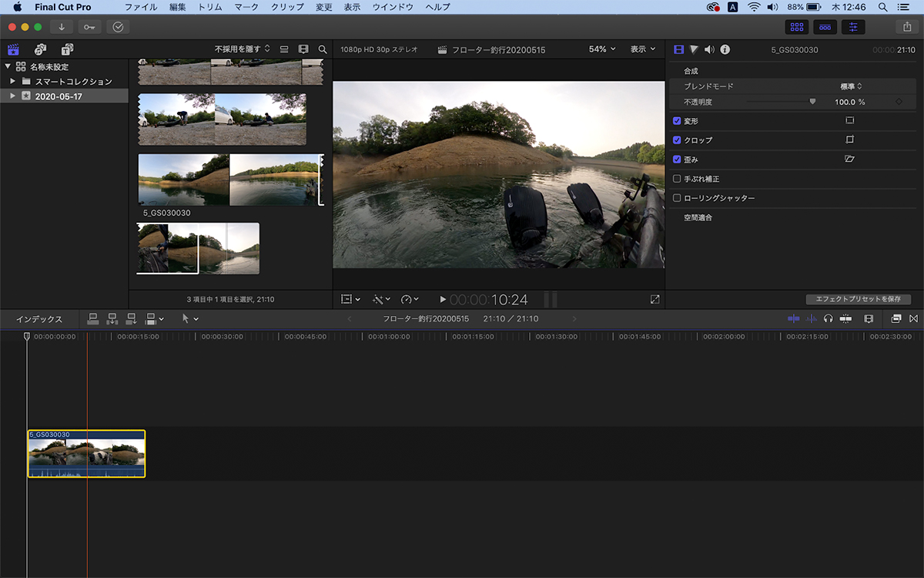Screen dimensions: 924x578
Task: Open the 不採用を隠す filter dropdown
Action: [x=242, y=49]
